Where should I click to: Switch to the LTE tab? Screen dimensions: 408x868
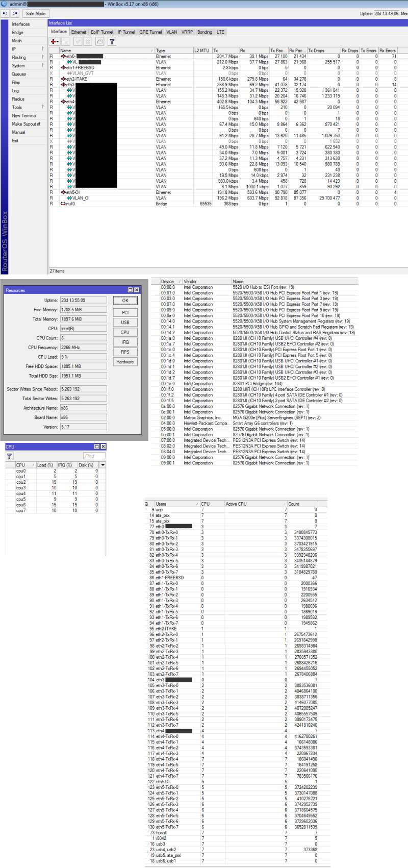(x=220, y=32)
